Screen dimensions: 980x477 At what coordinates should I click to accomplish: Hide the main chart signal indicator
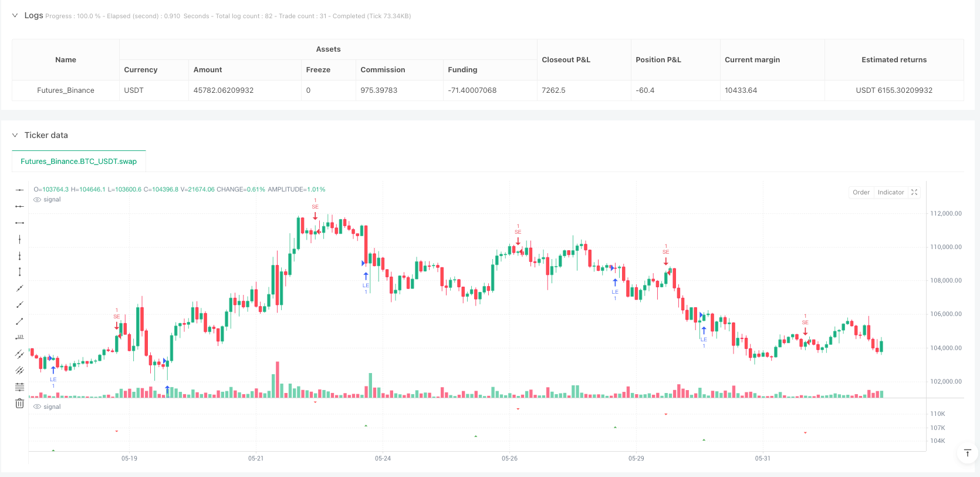tap(38, 200)
